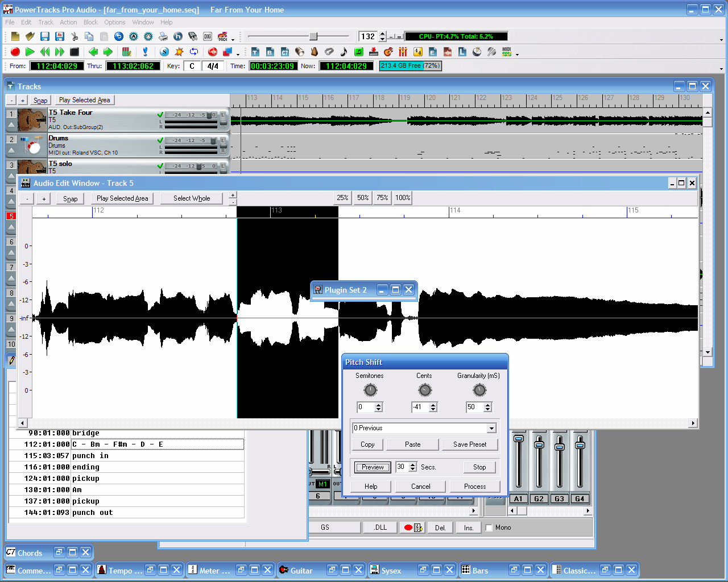
Task: Click the red track 5 number button
Action: pyautogui.click(x=11, y=216)
